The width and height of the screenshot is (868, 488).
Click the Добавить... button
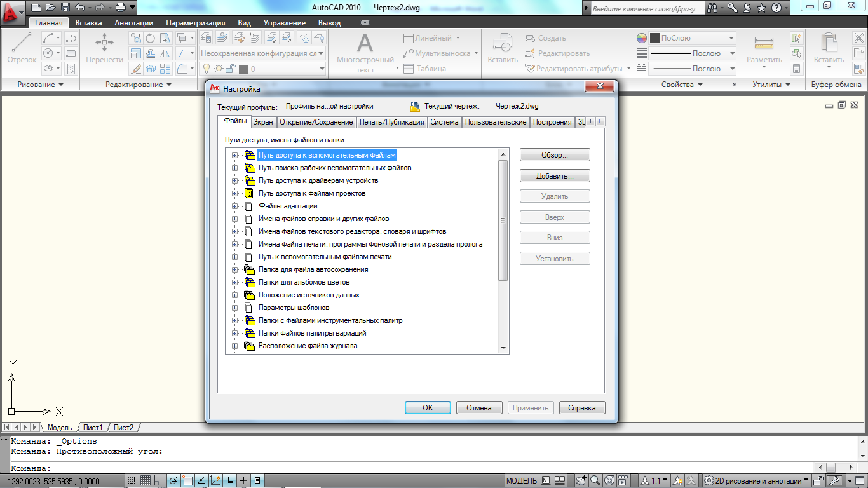coord(555,176)
